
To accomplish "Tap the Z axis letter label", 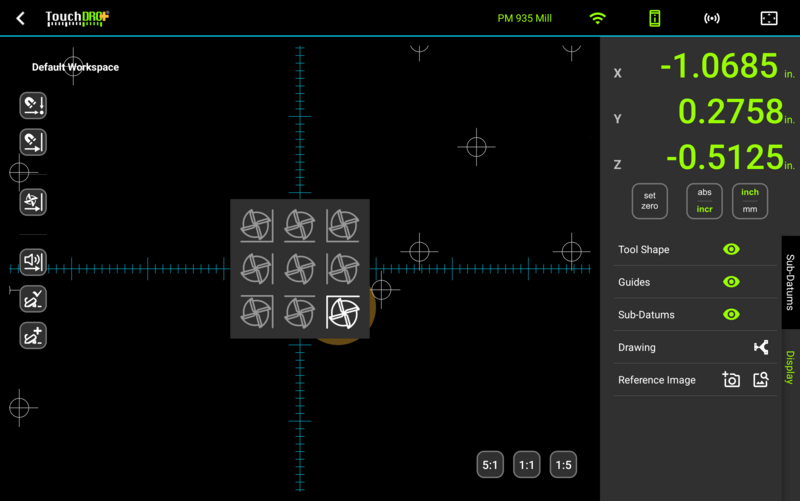I will coord(617,164).
